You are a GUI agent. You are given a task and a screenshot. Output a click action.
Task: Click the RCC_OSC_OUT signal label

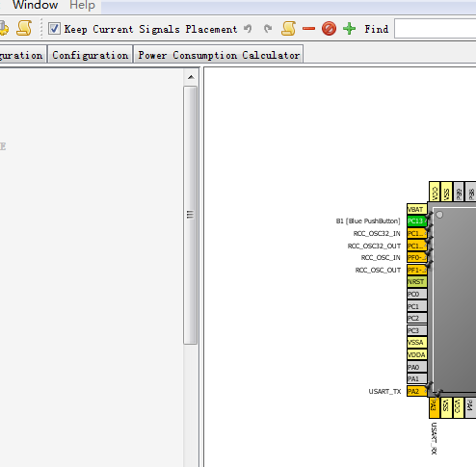tap(378, 271)
